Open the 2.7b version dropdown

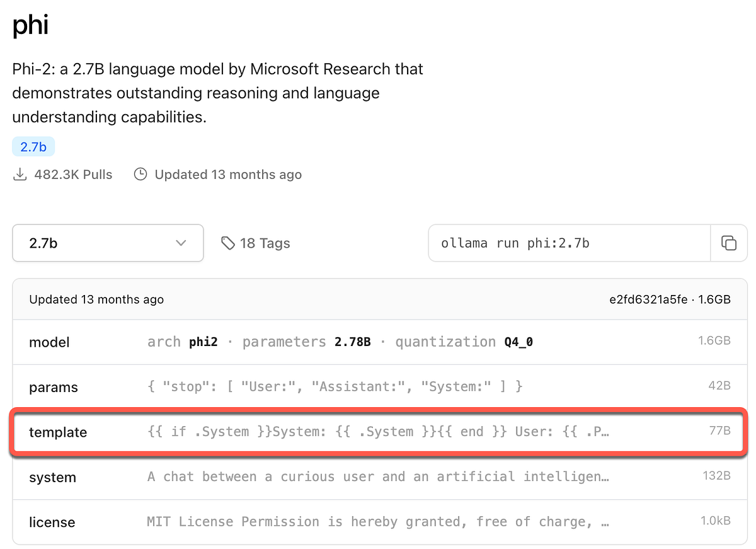(x=107, y=243)
